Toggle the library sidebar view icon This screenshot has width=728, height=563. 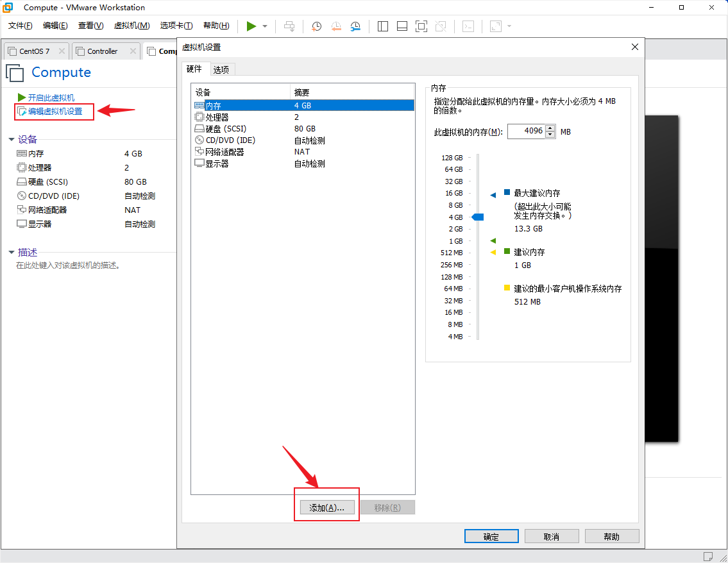(x=382, y=26)
